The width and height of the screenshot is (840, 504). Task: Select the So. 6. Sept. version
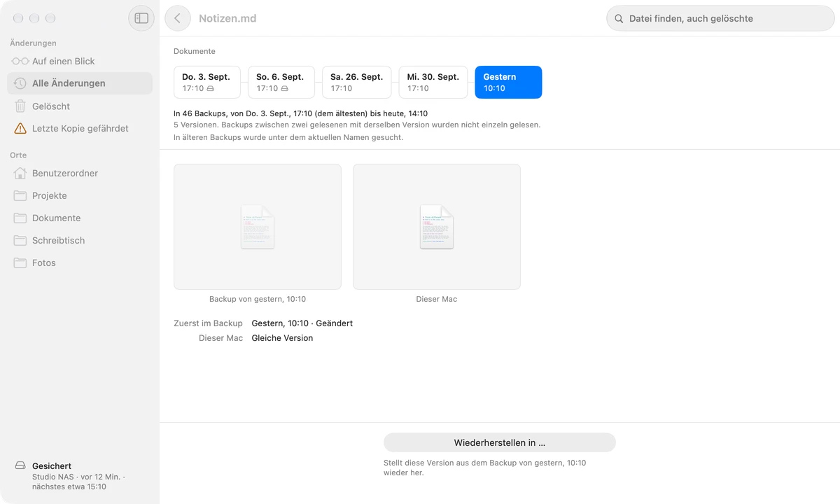point(281,83)
